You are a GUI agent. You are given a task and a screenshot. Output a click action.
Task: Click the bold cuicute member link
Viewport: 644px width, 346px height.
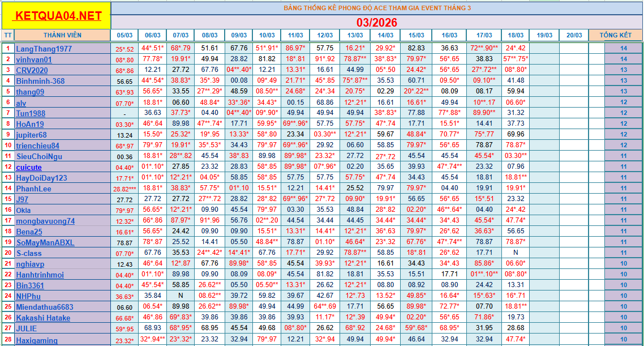29,167
